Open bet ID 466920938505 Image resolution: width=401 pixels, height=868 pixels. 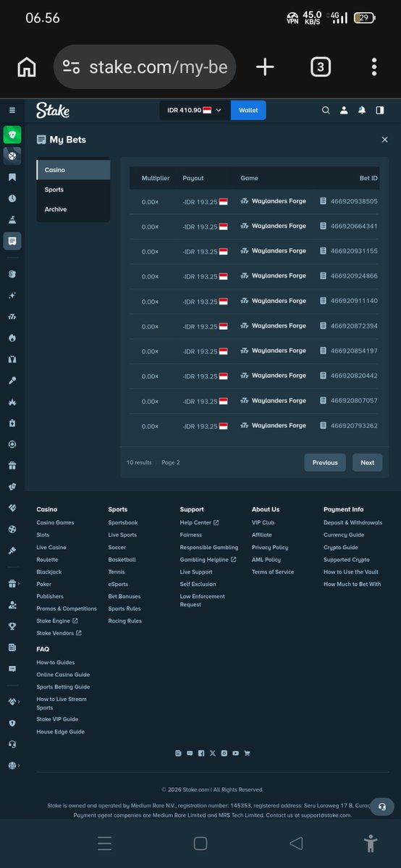[349, 201]
